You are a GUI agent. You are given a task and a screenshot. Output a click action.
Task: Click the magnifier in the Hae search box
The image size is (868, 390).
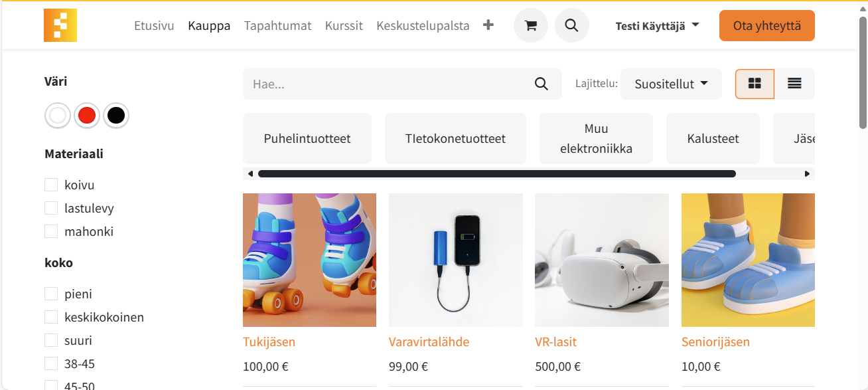coord(542,84)
